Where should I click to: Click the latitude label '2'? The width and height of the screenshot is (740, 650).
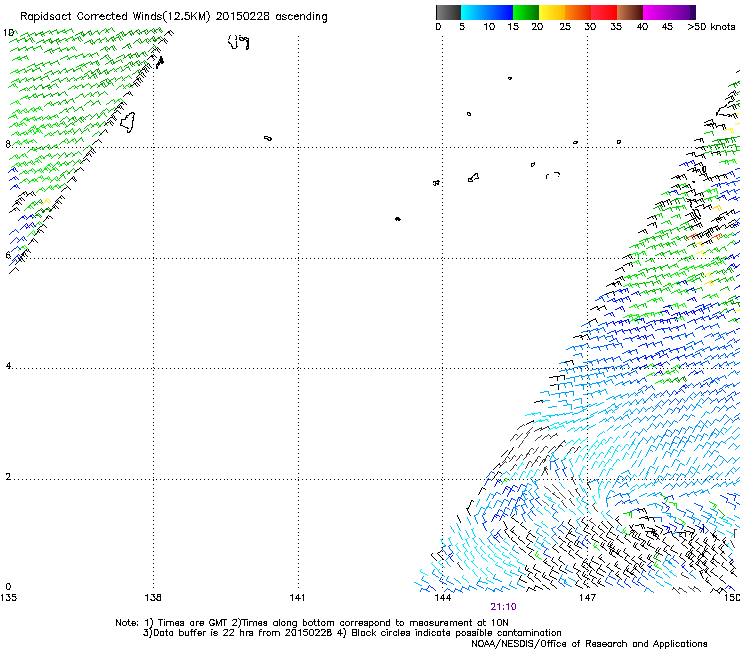8,477
